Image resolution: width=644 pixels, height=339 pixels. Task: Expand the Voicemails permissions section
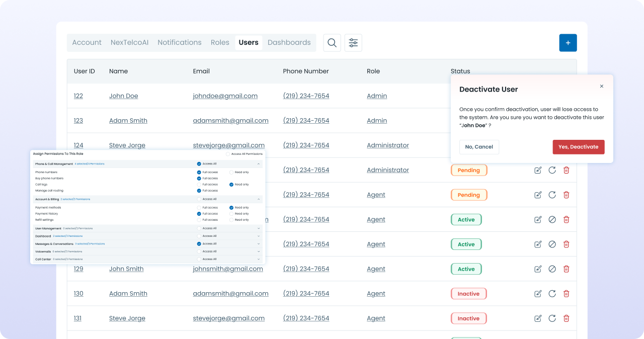tap(259, 251)
